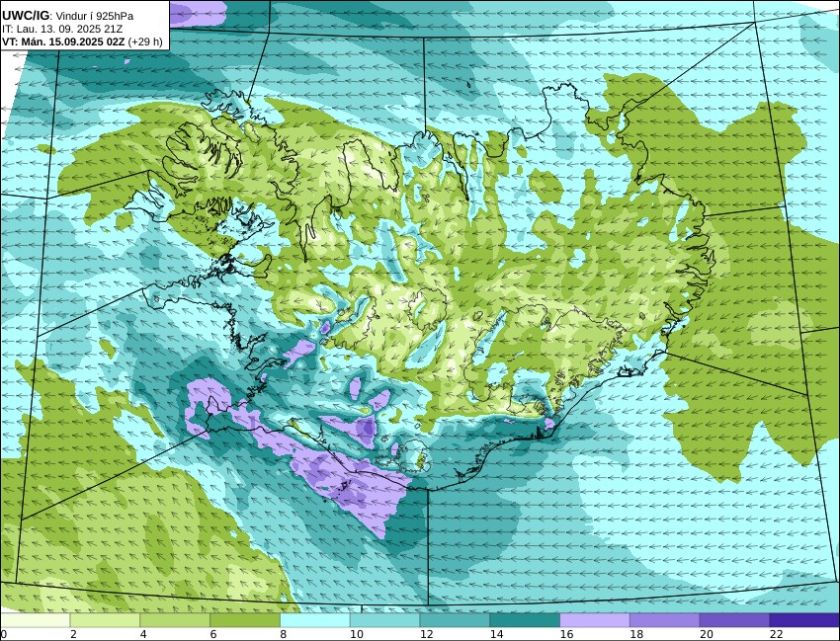Click the 8–10 light cyan legend swatch
Image resolution: width=840 pixels, height=641 pixels.
[x=315, y=620]
